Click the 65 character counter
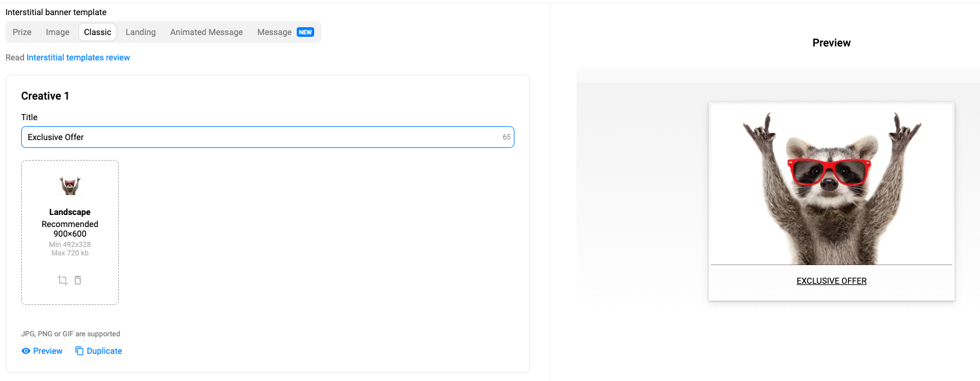This screenshot has width=980, height=381. [507, 137]
